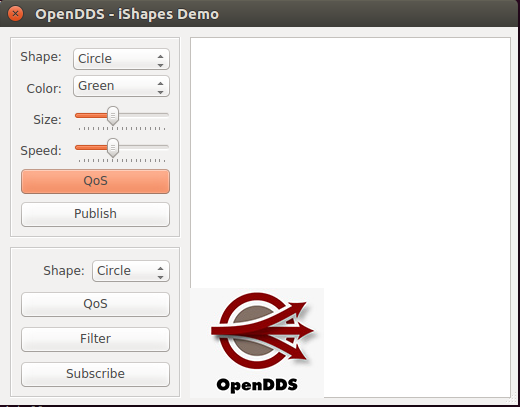Open the subscriber Shape dropdown
The height and width of the screenshot is (407, 520).
[131, 271]
